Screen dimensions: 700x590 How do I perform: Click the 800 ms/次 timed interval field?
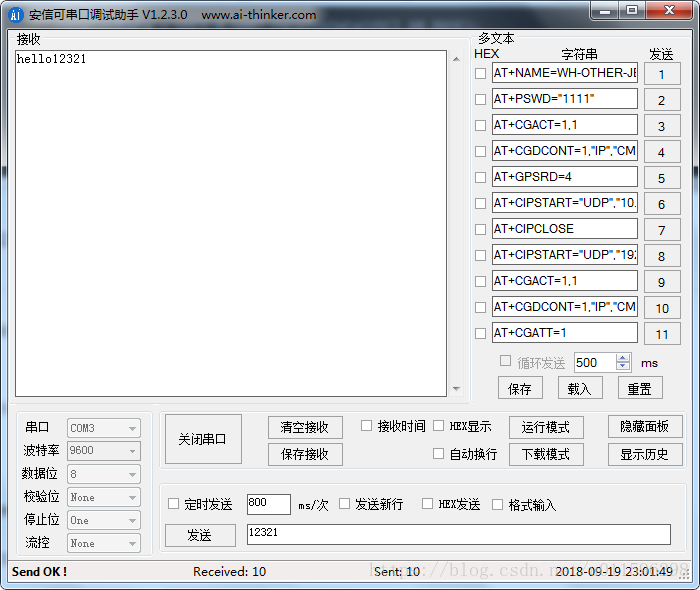point(269,504)
